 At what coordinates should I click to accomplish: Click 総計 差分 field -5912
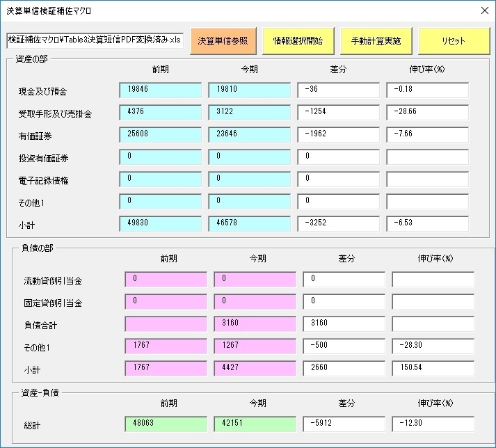(344, 424)
